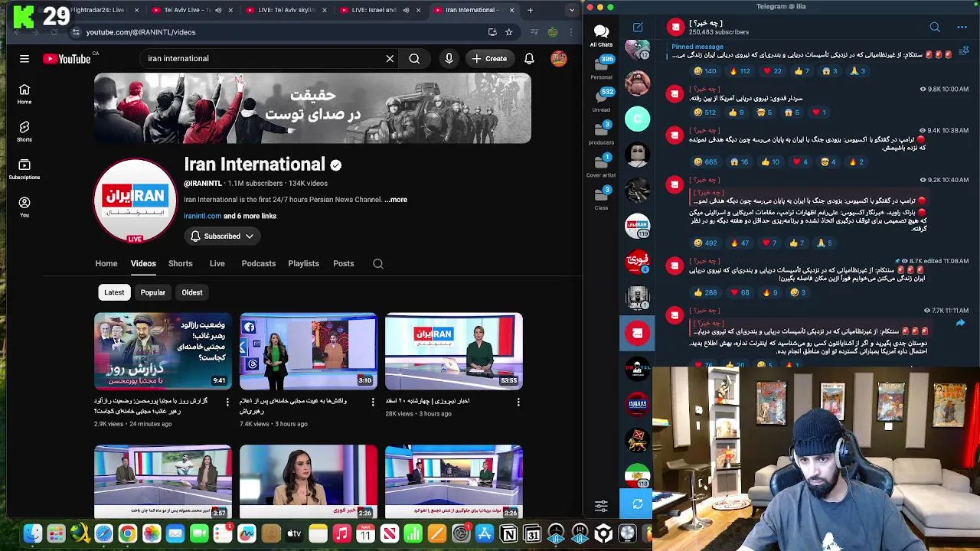Viewport: 980px width, 551px height.
Task: Open Telegram settings sliders icon at sidebar bottom
Action: pos(601,506)
